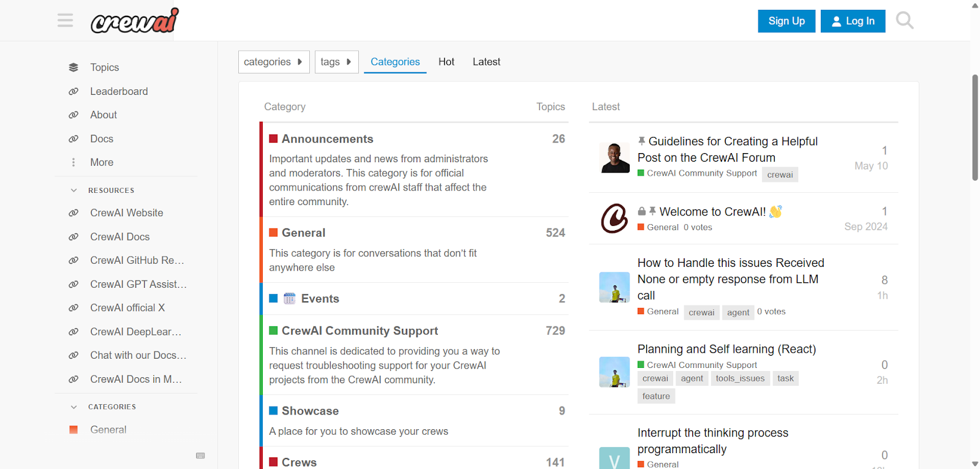Click the Sign Up button
The image size is (980, 469).
pyautogui.click(x=786, y=21)
